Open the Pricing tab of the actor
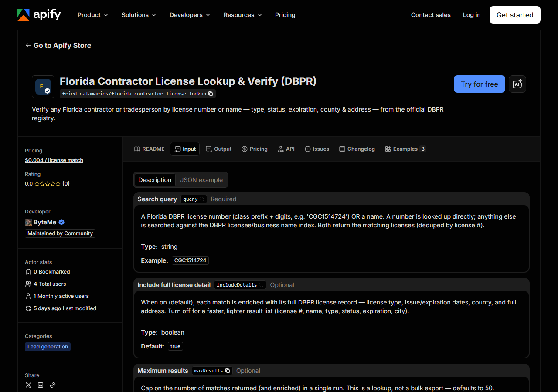 255,149
